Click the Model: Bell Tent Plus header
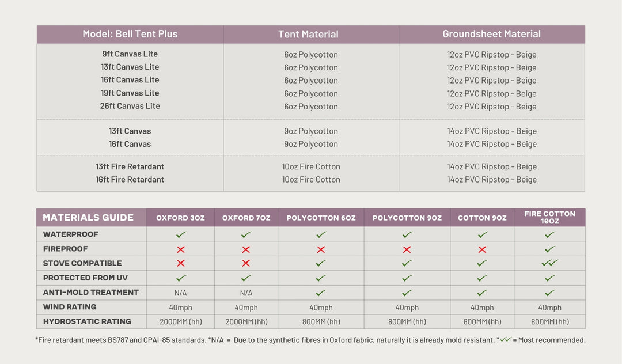Image resolution: width=622 pixels, height=364 pixels. tap(130, 35)
